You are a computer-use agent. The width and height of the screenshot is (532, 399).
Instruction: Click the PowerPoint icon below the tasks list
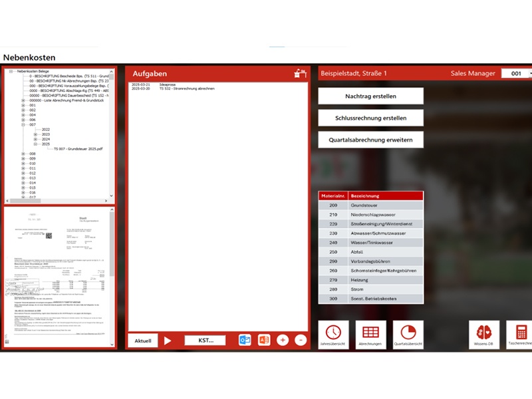click(x=263, y=340)
